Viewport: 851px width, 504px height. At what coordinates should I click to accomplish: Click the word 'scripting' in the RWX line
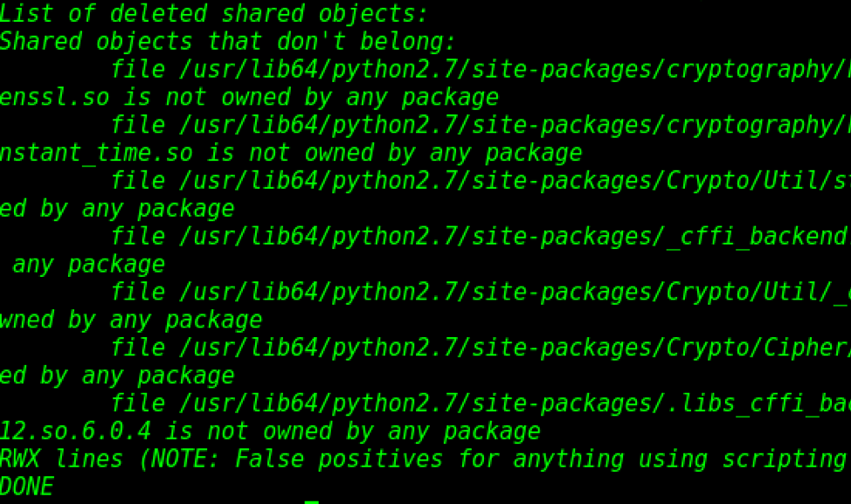(x=785, y=459)
